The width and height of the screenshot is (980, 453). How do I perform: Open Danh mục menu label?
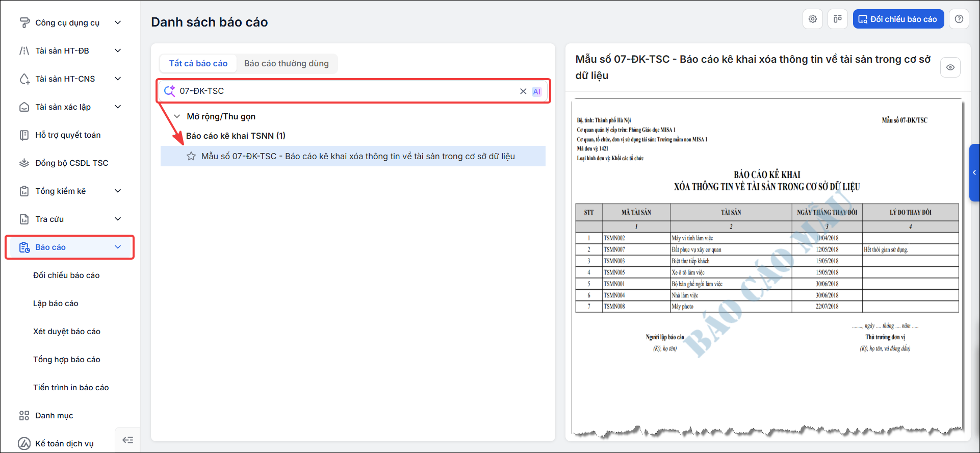point(54,415)
